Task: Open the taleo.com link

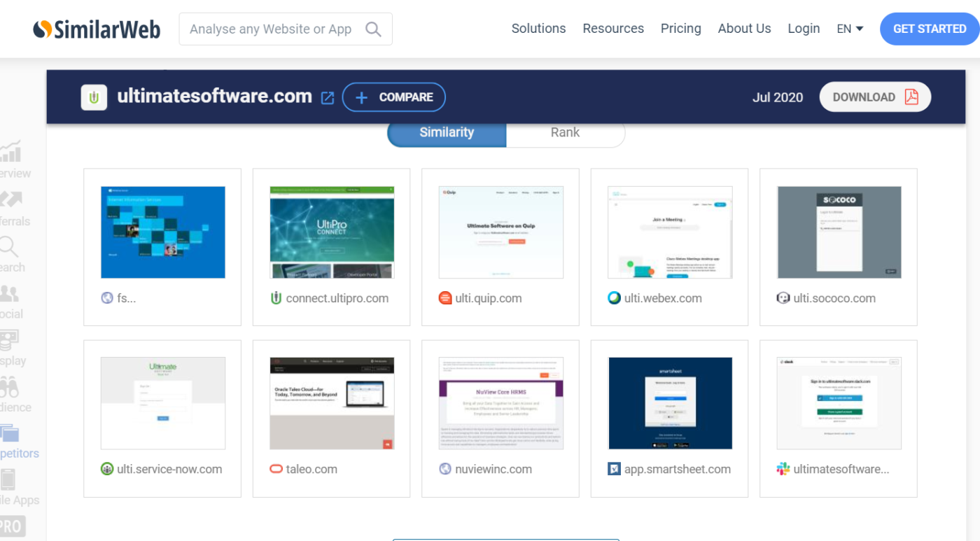Action: pos(311,469)
